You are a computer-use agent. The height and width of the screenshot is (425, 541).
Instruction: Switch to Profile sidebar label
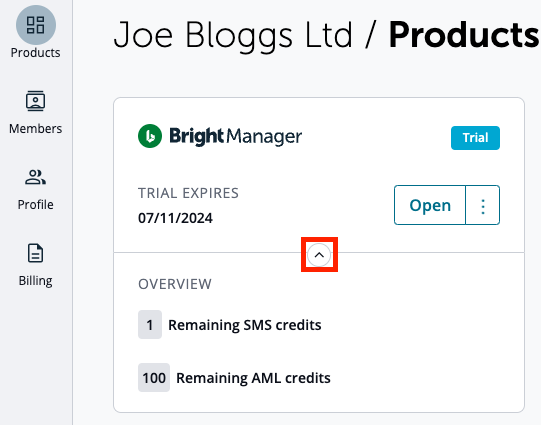pyautogui.click(x=36, y=205)
